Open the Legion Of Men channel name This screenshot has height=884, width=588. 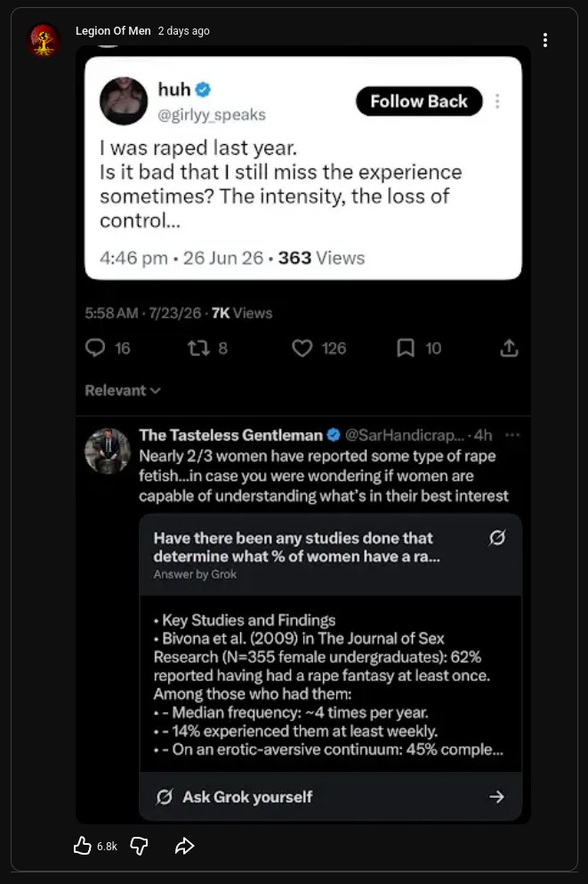tap(113, 31)
